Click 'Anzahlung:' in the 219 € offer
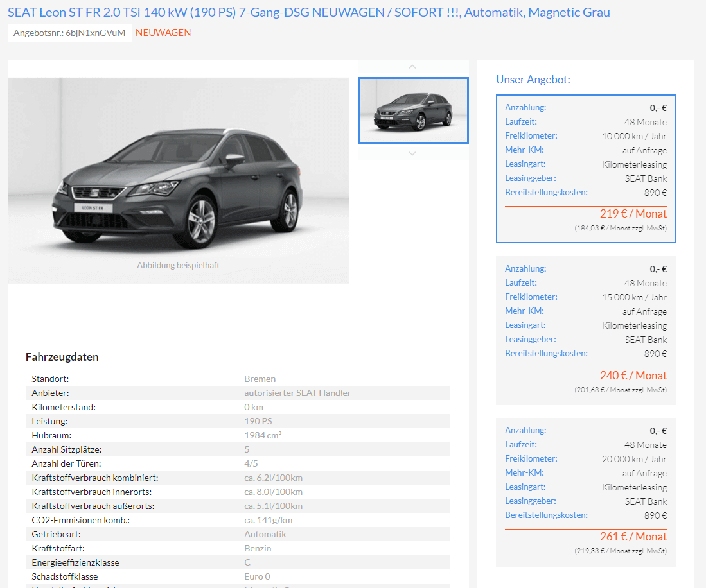 [525, 108]
